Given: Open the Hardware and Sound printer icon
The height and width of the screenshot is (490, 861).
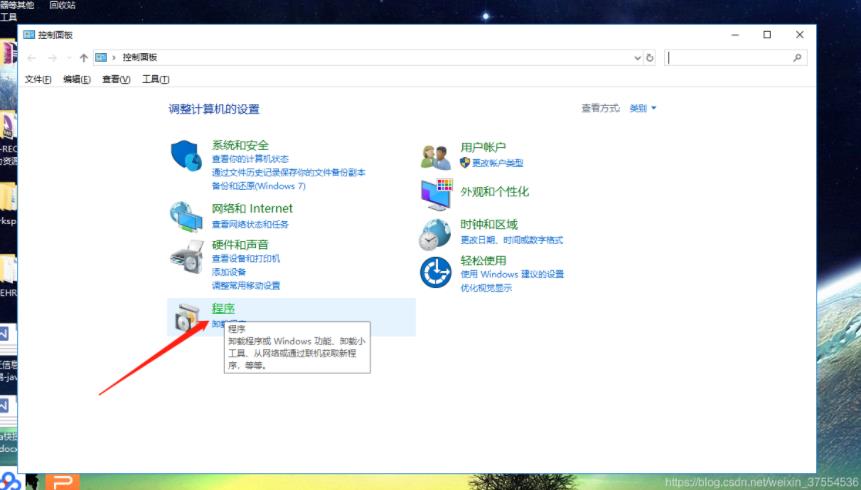Looking at the screenshot, I should tap(187, 257).
